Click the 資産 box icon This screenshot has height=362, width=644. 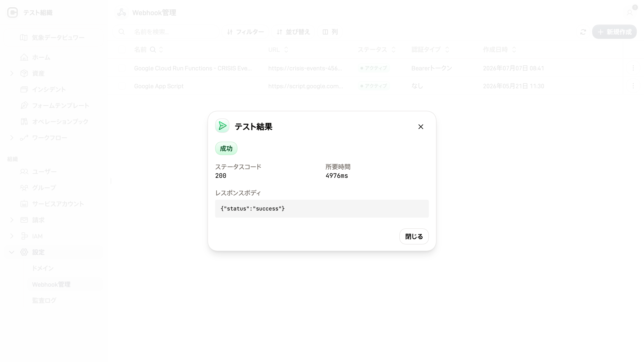(24, 74)
